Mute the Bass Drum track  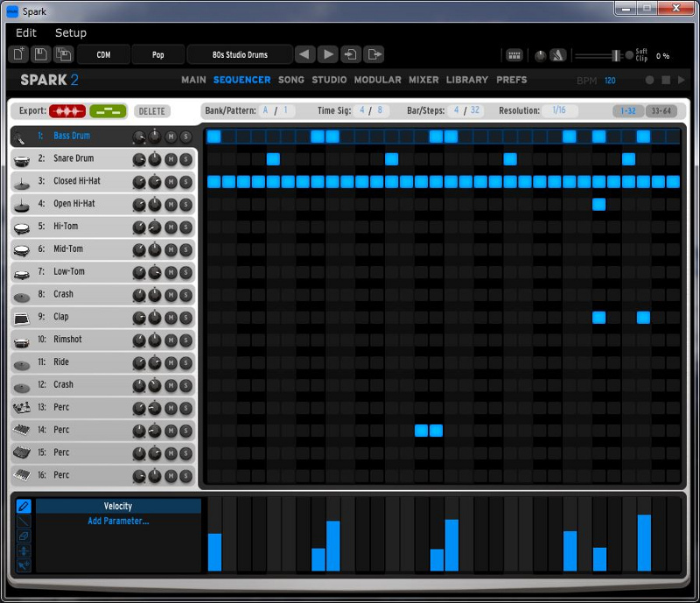pyautogui.click(x=171, y=137)
